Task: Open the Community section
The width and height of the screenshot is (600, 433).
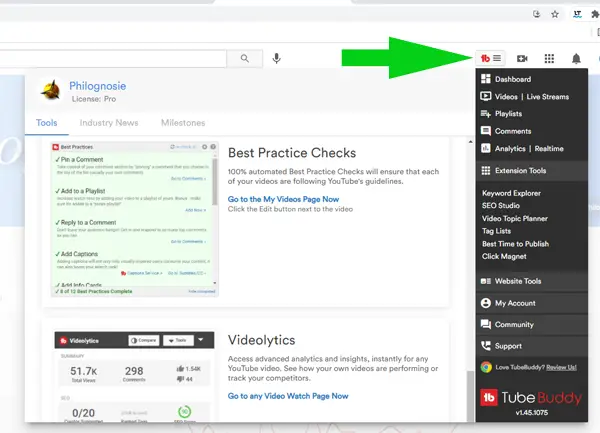Action: pos(532,324)
